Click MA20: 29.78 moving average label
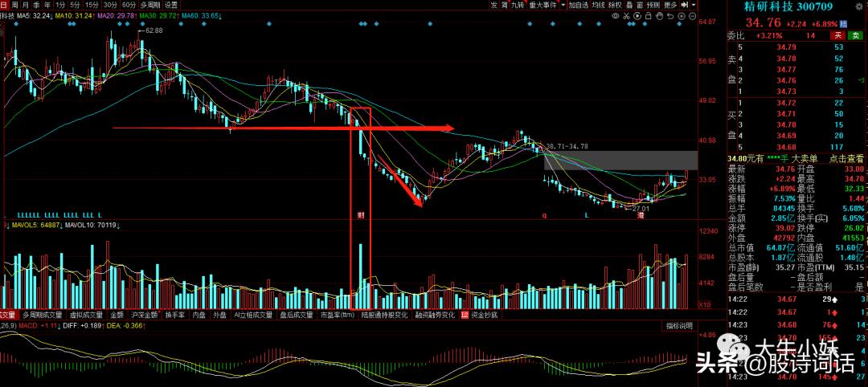868x387 pixels. (x=116, y=15)
